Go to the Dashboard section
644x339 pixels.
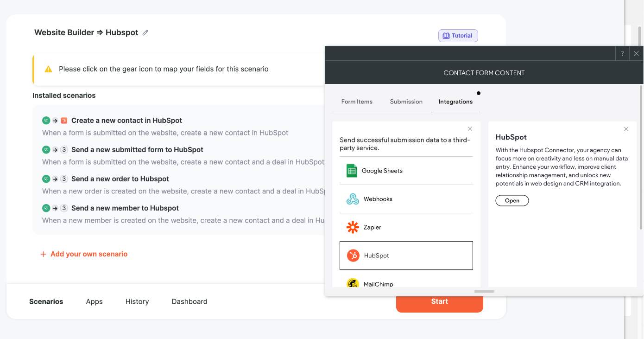[x=189, y=301]
